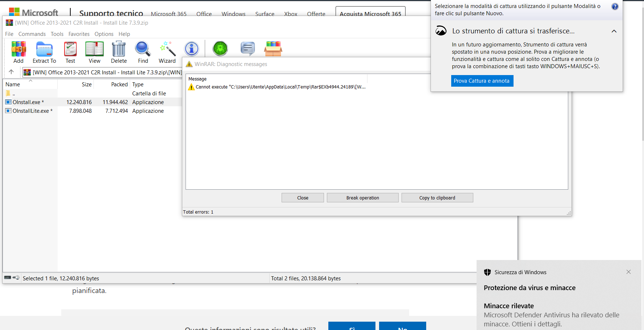Click the parent folder '..' icon
Screen dimensions: 644x330
click(x=8, y=93)
